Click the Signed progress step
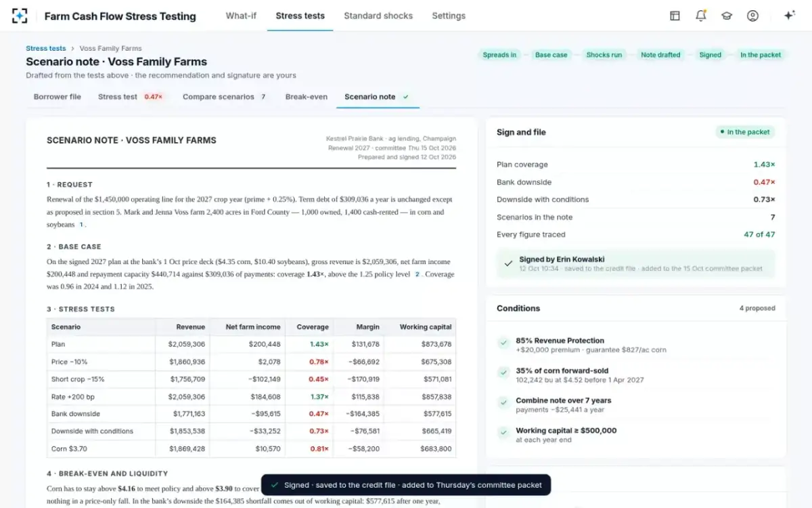Image resolution: width=812 pixels, height=508 pixels. [x=710, y=55]
